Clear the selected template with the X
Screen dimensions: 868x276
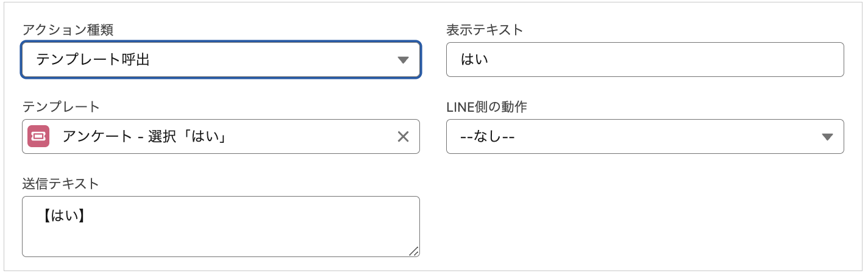403,137
